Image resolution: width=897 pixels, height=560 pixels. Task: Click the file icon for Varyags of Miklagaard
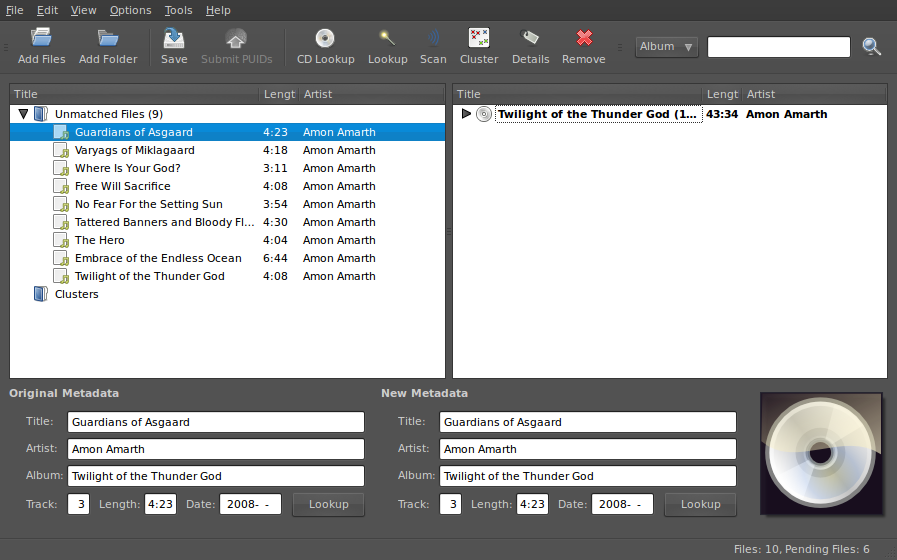click(61, 150)
